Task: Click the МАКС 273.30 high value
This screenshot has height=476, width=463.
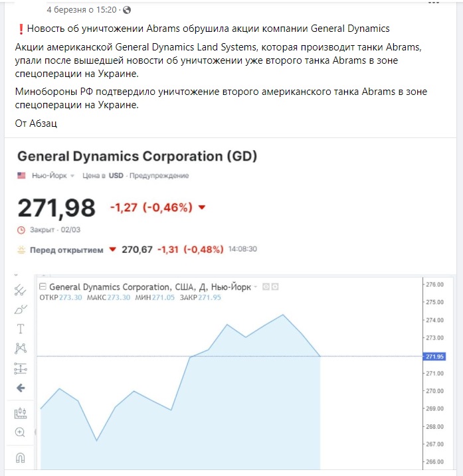Action: pyautogui.click(x=109, y=297)
